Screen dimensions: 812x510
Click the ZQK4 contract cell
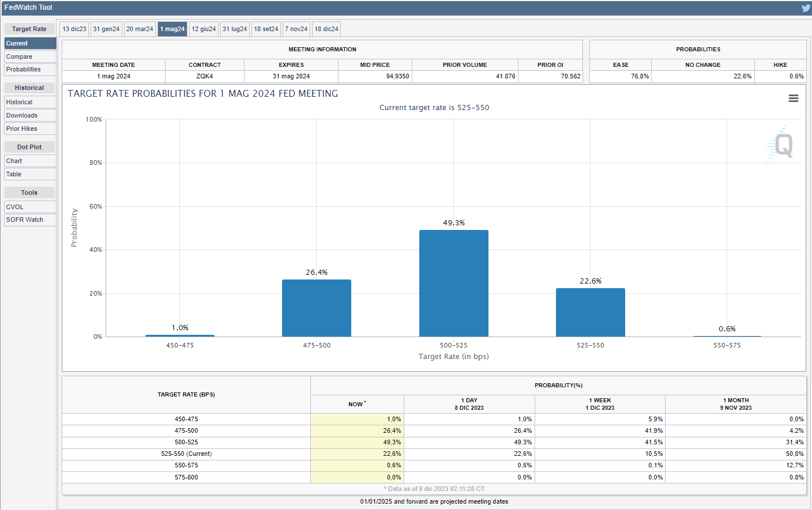(x=205, y=76)
